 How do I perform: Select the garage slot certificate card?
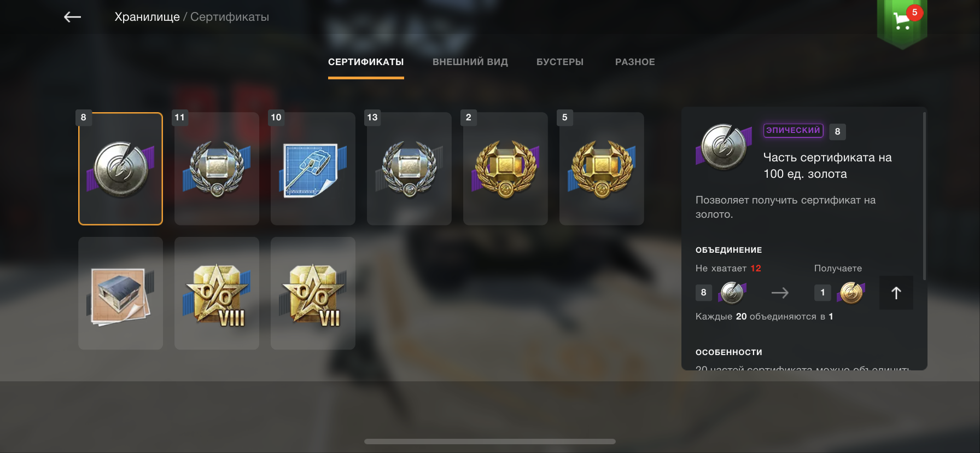120,293
